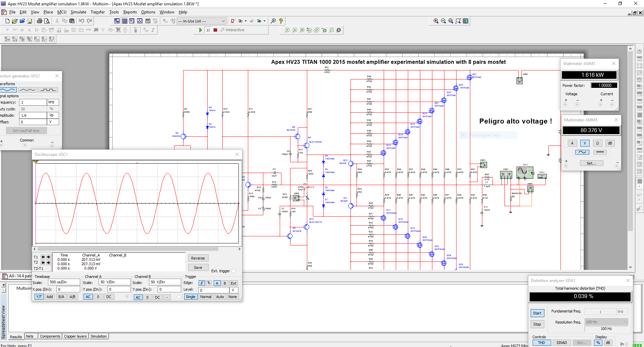Run the simulation with green play
The image size is (644, 347).
coord(201,30)
